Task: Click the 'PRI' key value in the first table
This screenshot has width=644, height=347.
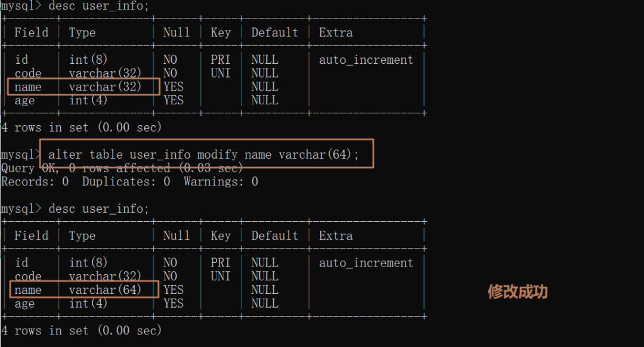Action: [x=221, y=60]
